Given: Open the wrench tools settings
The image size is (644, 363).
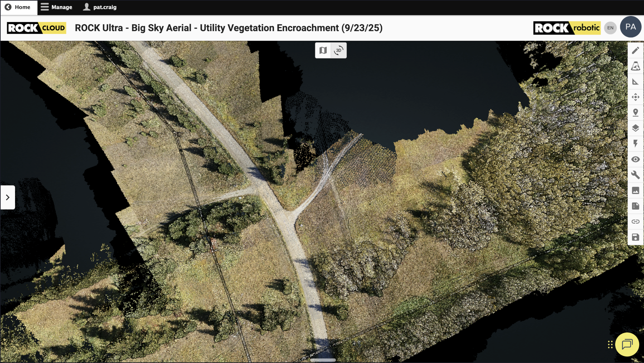Looking at the screenshot, I should [x=635, y=175].
